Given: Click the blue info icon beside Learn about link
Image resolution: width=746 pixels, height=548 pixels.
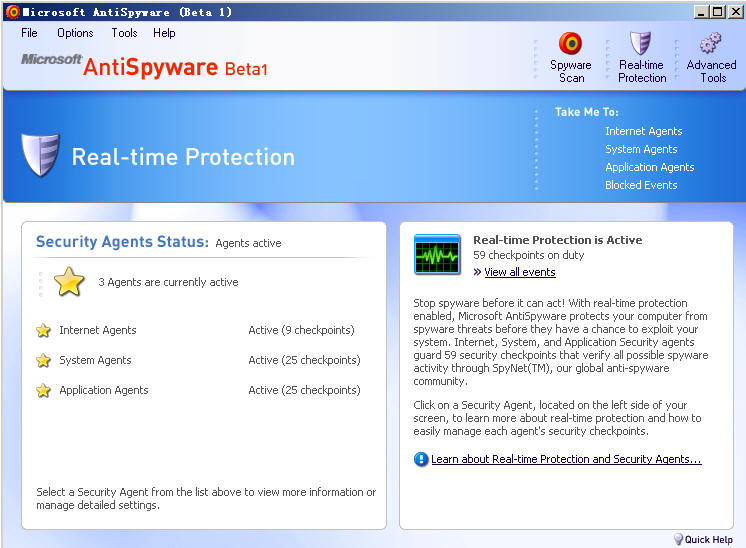Looking at the screenshot, I should pos(421,459).
